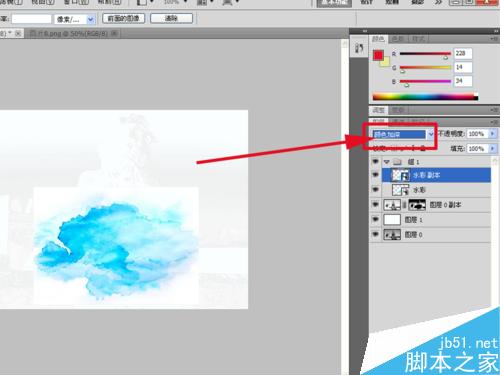Click the 图层 1 white thumbnail
The width and height of the screenshot is (500, 375).
coord(392,220)
